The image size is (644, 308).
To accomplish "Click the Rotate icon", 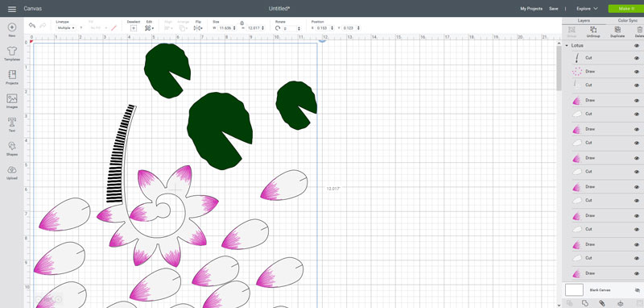I will pyautogui.click(x=278, y=28).
